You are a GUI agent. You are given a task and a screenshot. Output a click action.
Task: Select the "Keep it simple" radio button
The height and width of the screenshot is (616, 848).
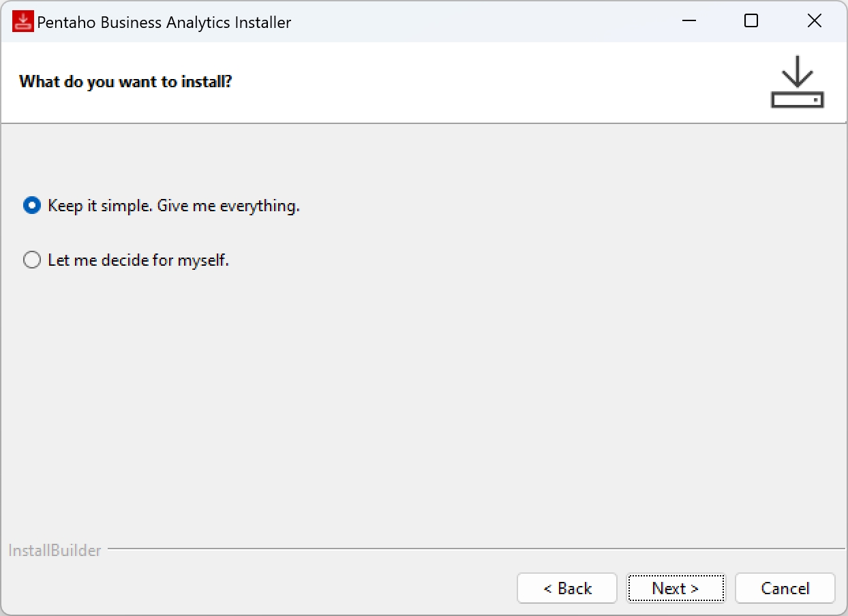pos(32,205)
